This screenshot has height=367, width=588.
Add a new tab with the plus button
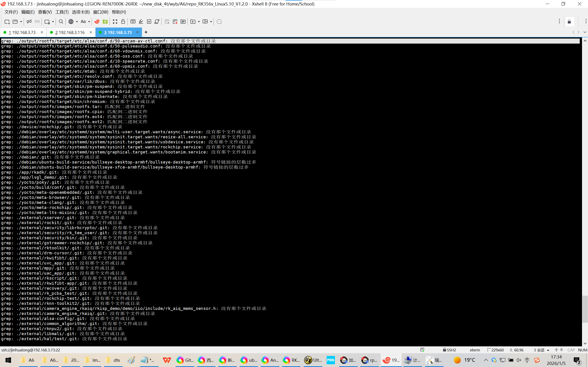point(146,32)
